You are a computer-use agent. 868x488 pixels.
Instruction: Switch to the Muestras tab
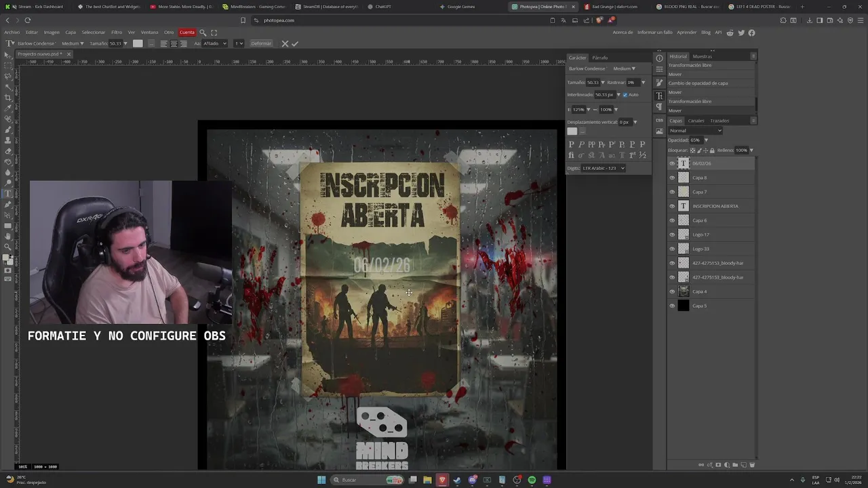click(702, 56)
